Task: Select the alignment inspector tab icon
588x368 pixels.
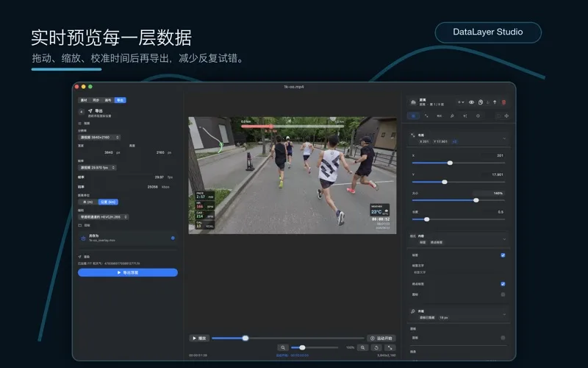Action: click(x=465, y=116)
